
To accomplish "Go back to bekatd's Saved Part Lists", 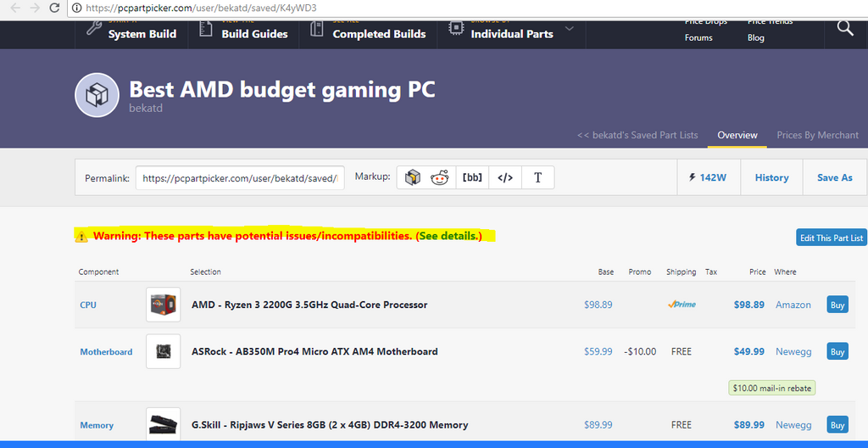I will click(637, 135).
